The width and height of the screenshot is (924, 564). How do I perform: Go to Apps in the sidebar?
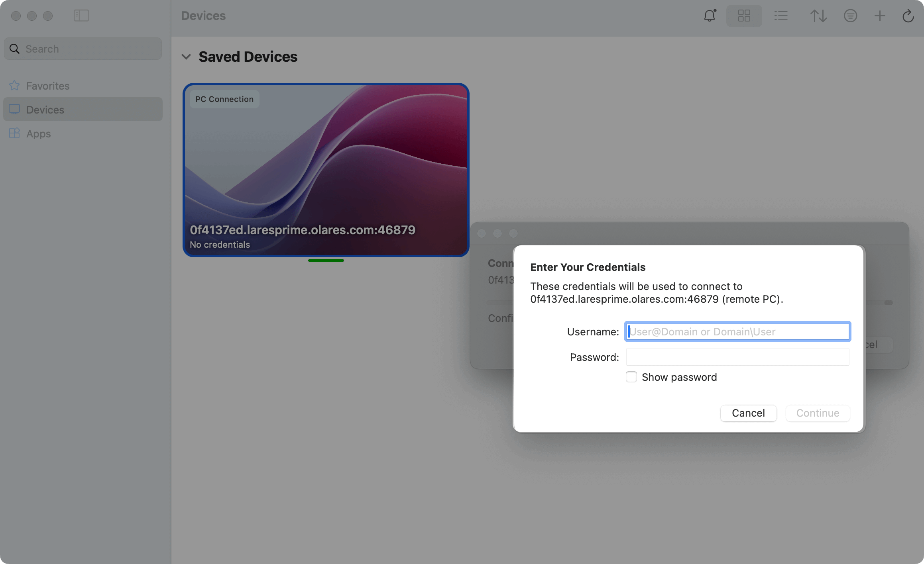pos(39,134)
